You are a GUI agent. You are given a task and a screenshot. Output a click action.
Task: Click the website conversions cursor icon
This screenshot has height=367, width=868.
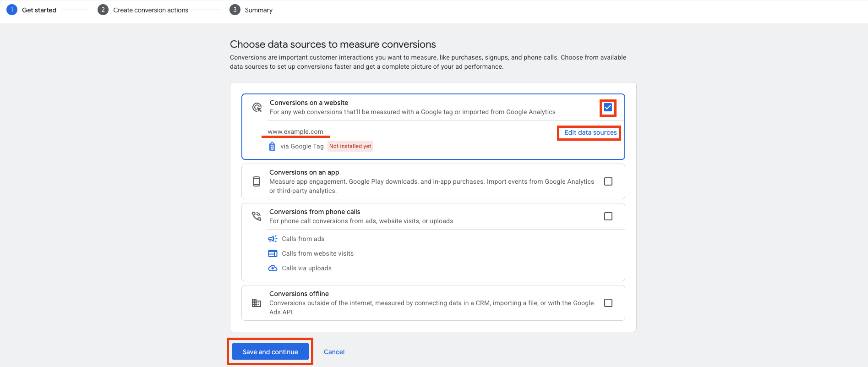tap(257, 108)
